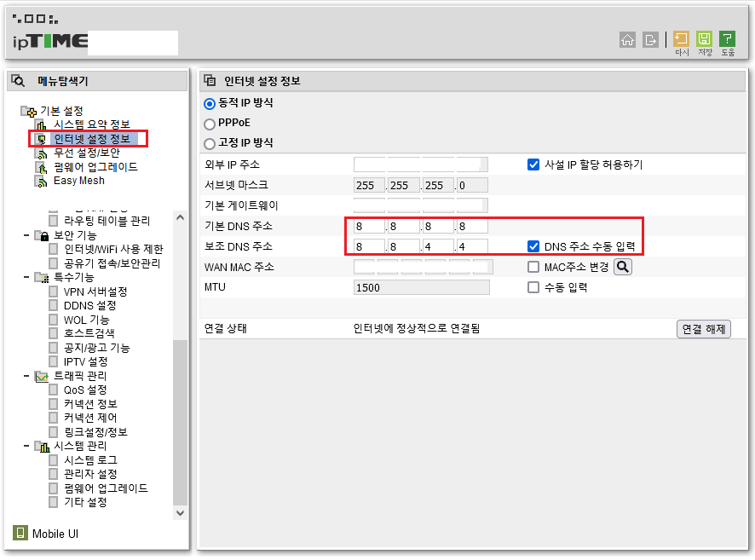Click first octet of 기본 DNS 주소

pos(369,227)
